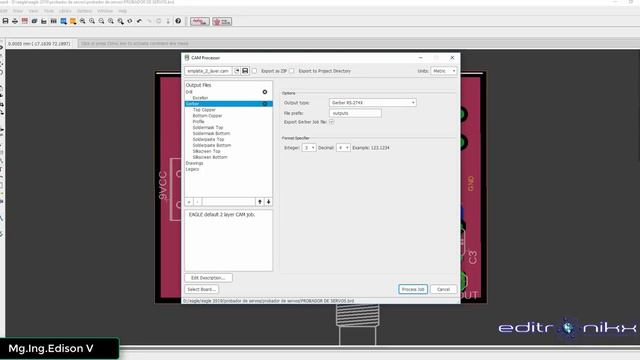This screenshot has height=360, width=640.
Task: Click the Save job icon in CAM Processor
Action: click(x=245, y=71)
